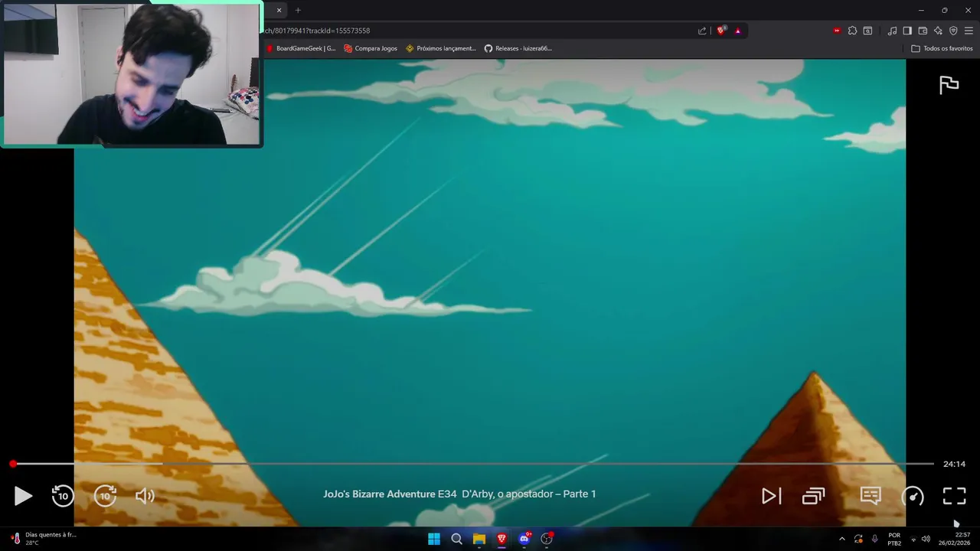Click the microphone tray icon
980x551 pixels.
[874, 539]
